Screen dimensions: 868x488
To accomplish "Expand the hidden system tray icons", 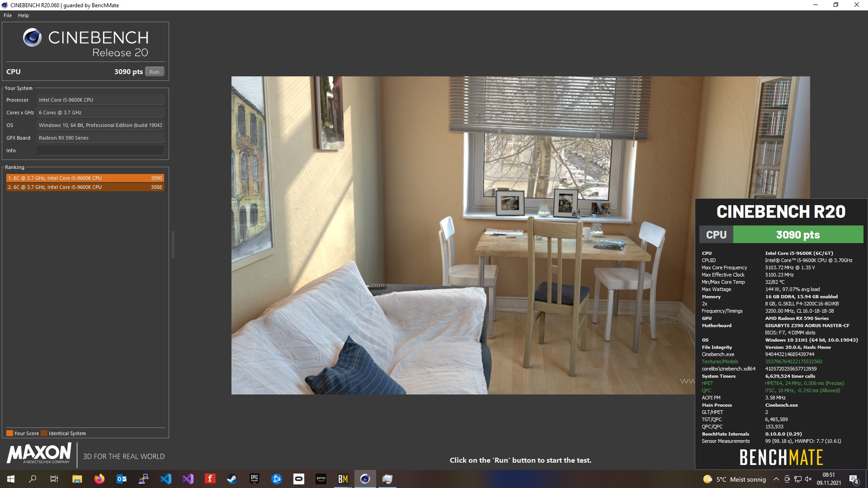I will pyautogui.click(x=776, y=479).
